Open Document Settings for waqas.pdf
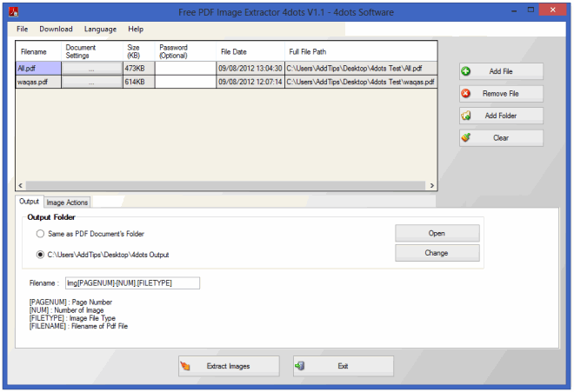Image resolution: width=574 pixels, height=392 pixels. tap(92, 82)
